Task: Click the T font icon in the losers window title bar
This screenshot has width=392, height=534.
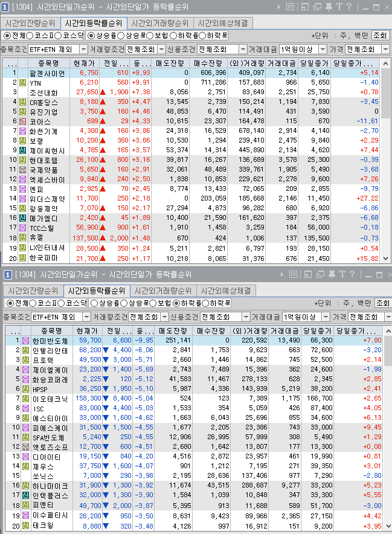Action: coord(342,274)
